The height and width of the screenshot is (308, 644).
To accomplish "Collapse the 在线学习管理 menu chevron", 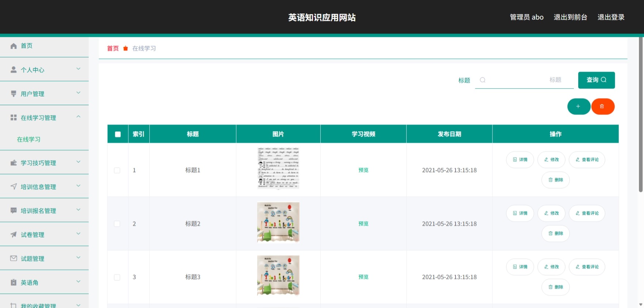I will click(78, 117).
